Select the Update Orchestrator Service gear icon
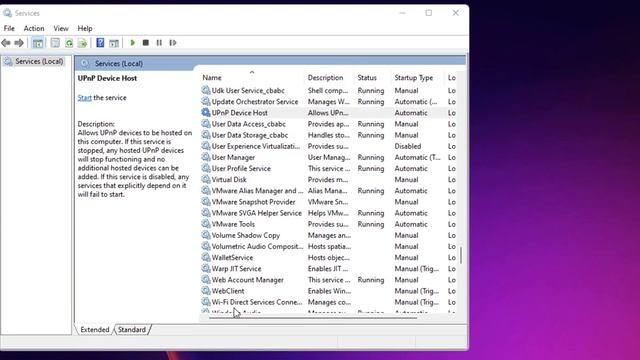Image resolution: width=640 pixels, height=360 pixels. coord(206,101)
